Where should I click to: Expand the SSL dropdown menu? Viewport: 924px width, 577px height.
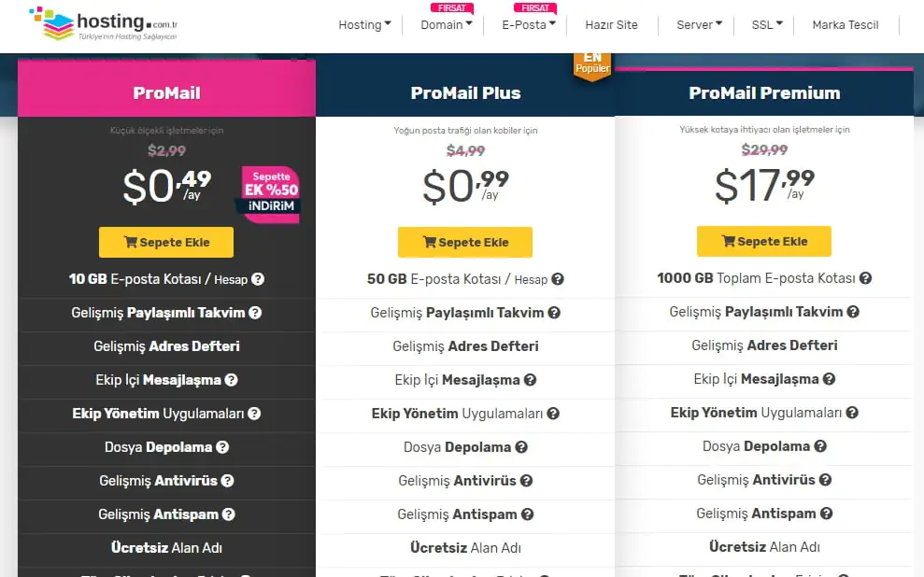[767, 25]
